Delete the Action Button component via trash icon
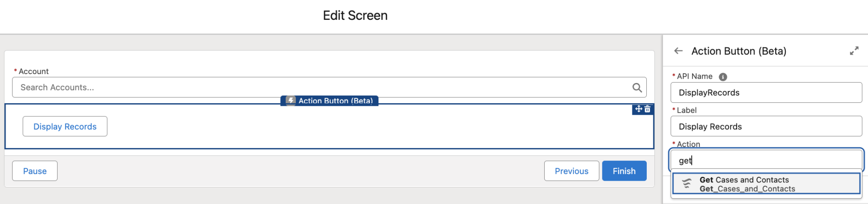This screenshot has height=204, width=868. tap(648, 109)
